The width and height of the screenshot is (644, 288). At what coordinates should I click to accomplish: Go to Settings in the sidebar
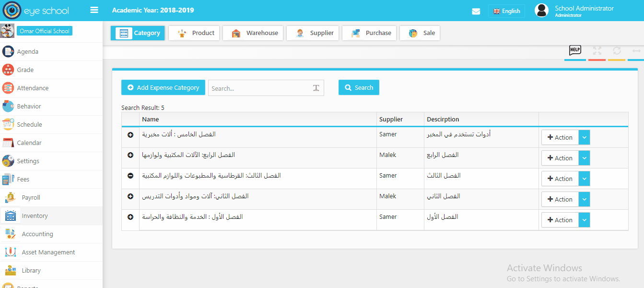click(x=51, y=161)
